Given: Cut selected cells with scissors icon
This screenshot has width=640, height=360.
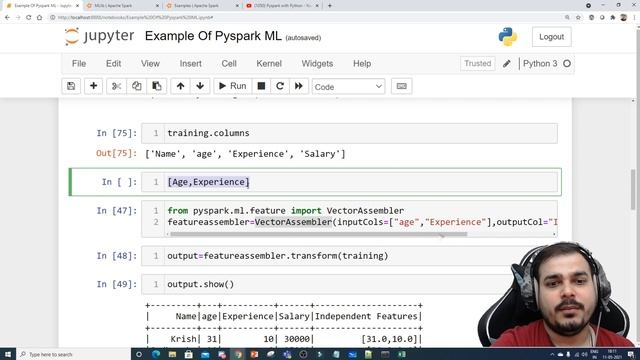Looking at the screenshot, I should (116, 86).
